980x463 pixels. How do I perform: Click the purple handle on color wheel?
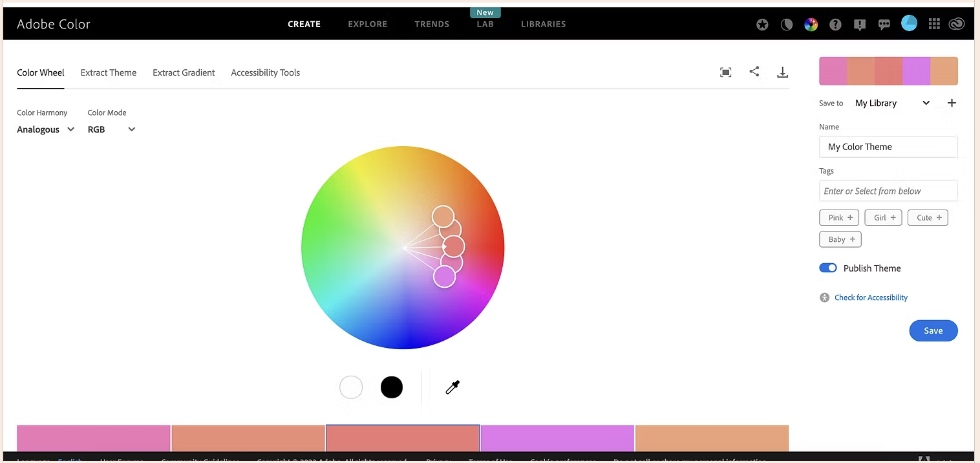[444, 277]
